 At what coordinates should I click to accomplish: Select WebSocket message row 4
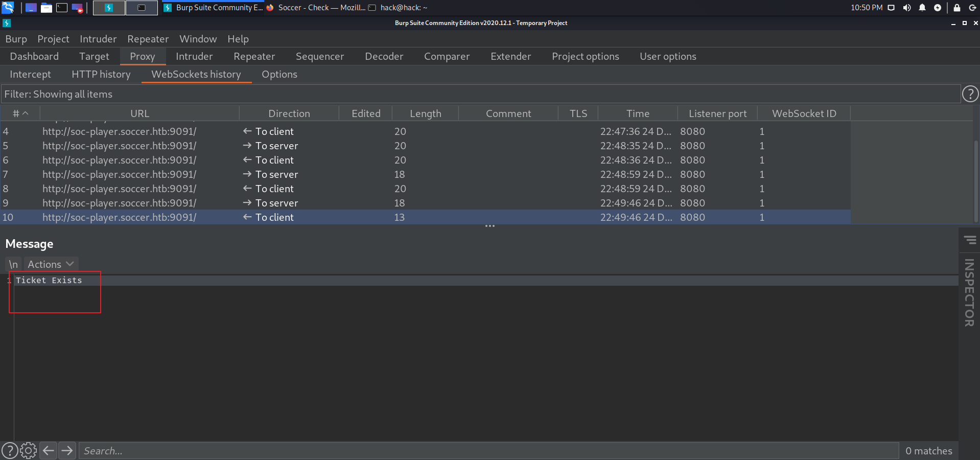[x=426, y=131]
